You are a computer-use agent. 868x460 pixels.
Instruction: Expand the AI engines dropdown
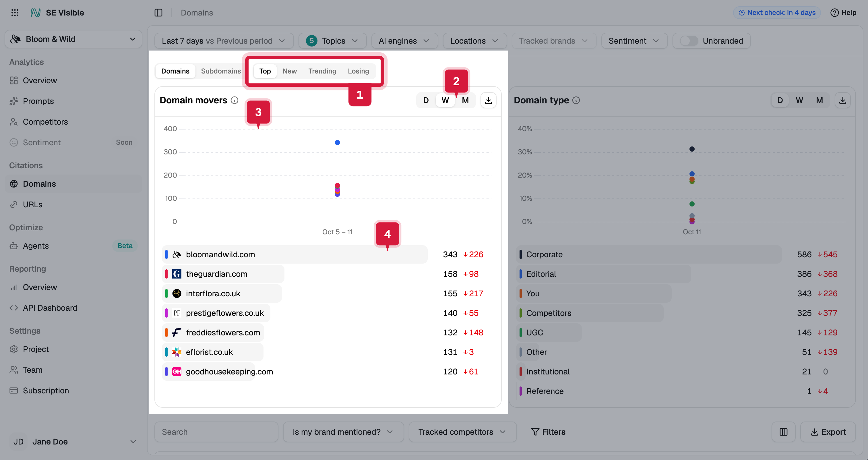[405, 41]
